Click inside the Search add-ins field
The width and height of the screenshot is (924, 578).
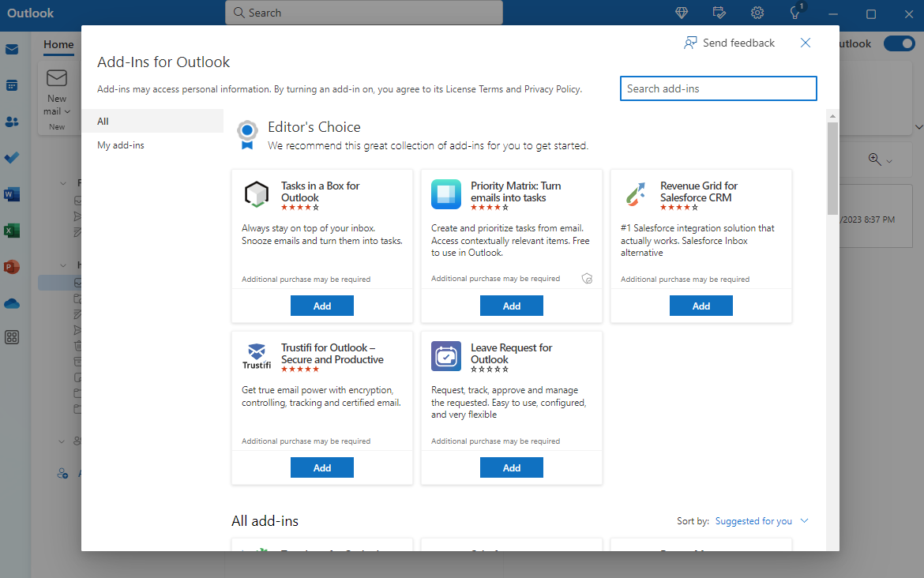718,88
